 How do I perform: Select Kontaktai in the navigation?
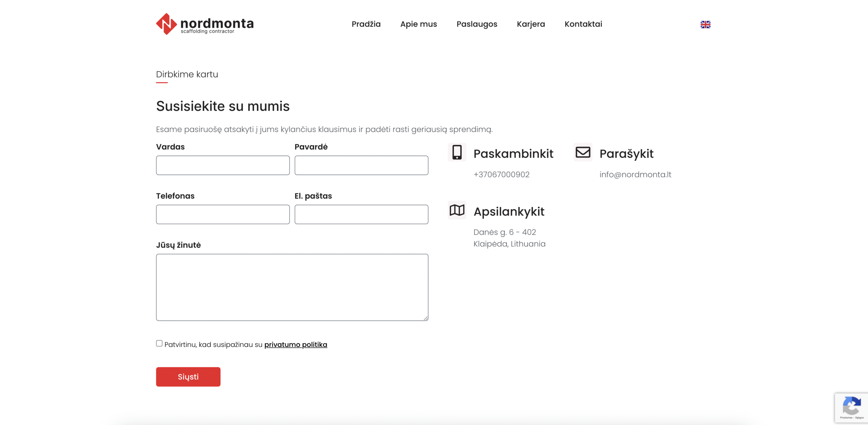[x=583, y=24]
